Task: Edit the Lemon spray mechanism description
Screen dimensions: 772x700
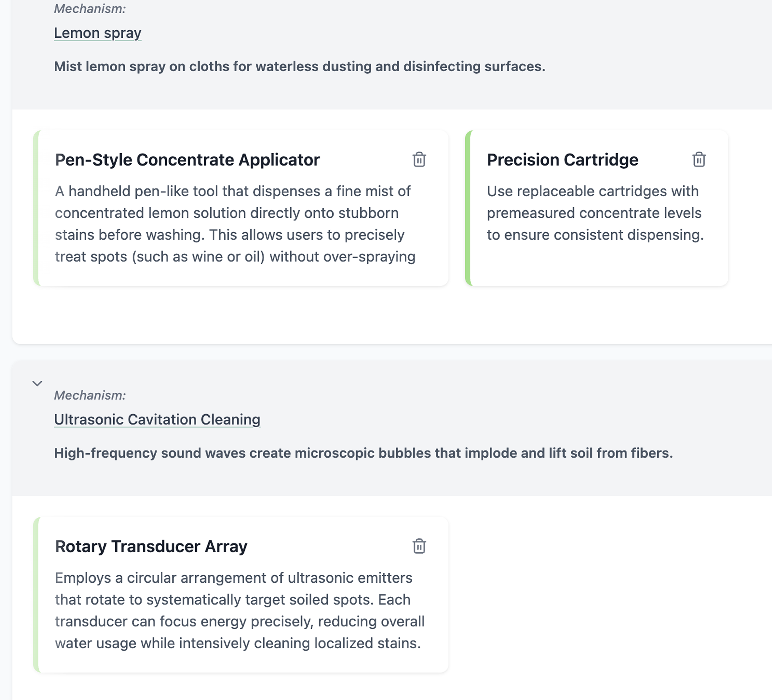Action: [299, 67]
